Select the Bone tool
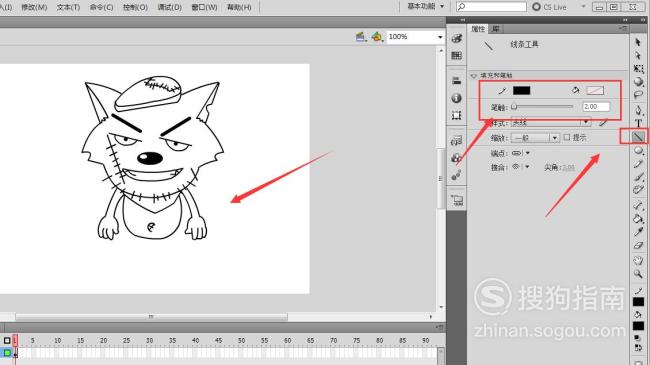The height and width of the screenshot is (365, 650). coord(638,205)
